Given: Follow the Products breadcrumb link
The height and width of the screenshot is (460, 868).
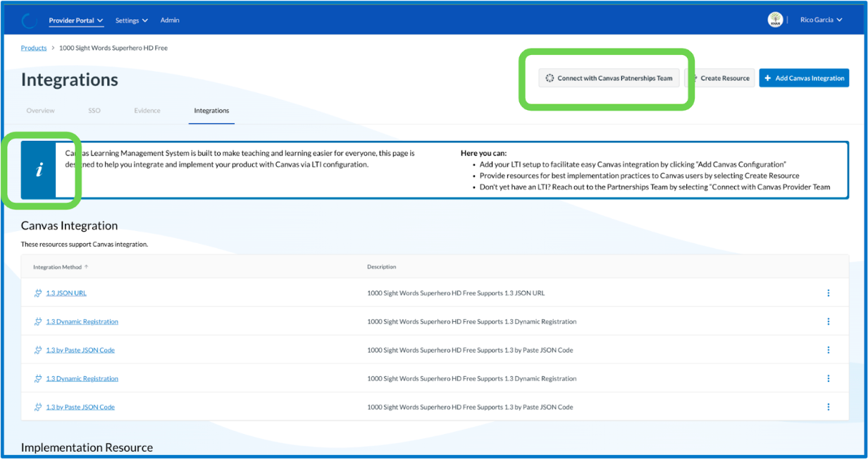Looking at the screenshot, I should click(x=34, y=48).
